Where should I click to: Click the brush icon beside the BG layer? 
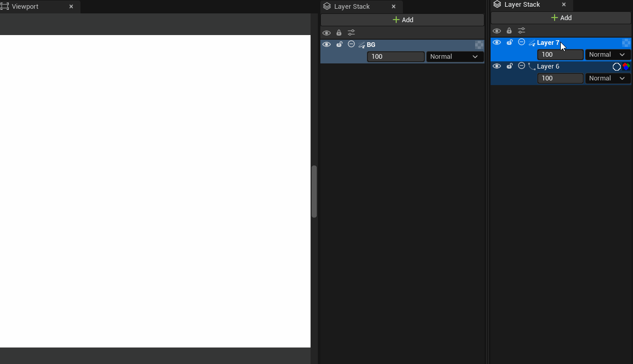[x=361, y=45]
